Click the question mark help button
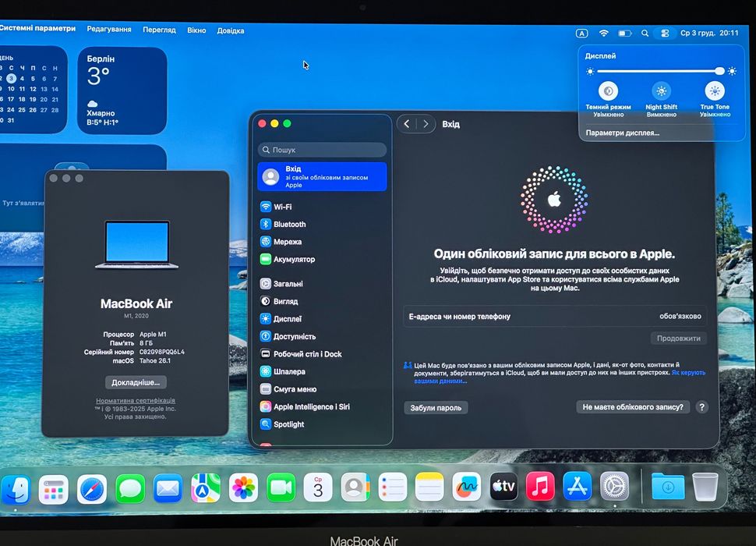756x546 pixels. pos(702,407)
